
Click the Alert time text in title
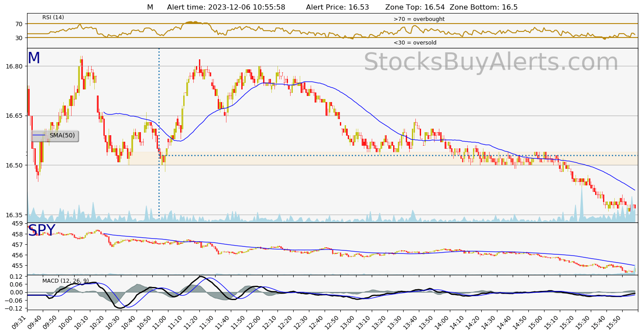tap(226, 7)
